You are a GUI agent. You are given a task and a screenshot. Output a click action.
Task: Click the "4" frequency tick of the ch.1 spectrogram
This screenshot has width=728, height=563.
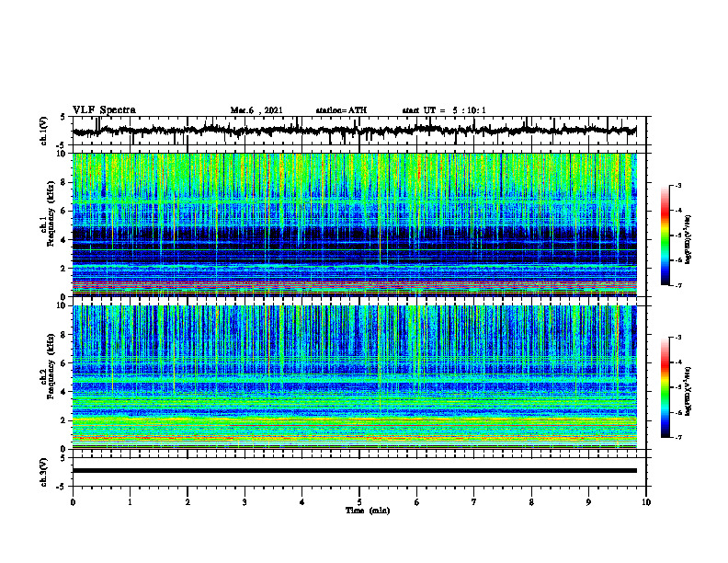click(64, 240)
